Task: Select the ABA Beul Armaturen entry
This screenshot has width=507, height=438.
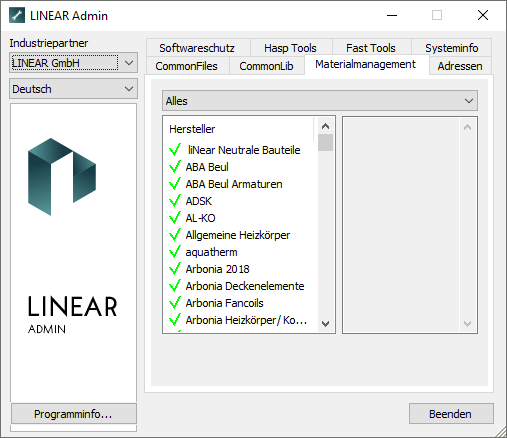Action: 234,184
